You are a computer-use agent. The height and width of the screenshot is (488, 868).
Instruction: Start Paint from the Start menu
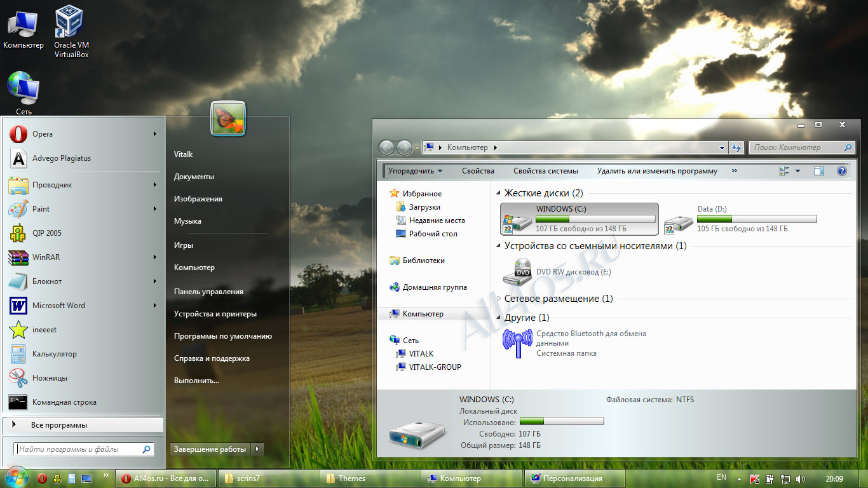(83, 209)
